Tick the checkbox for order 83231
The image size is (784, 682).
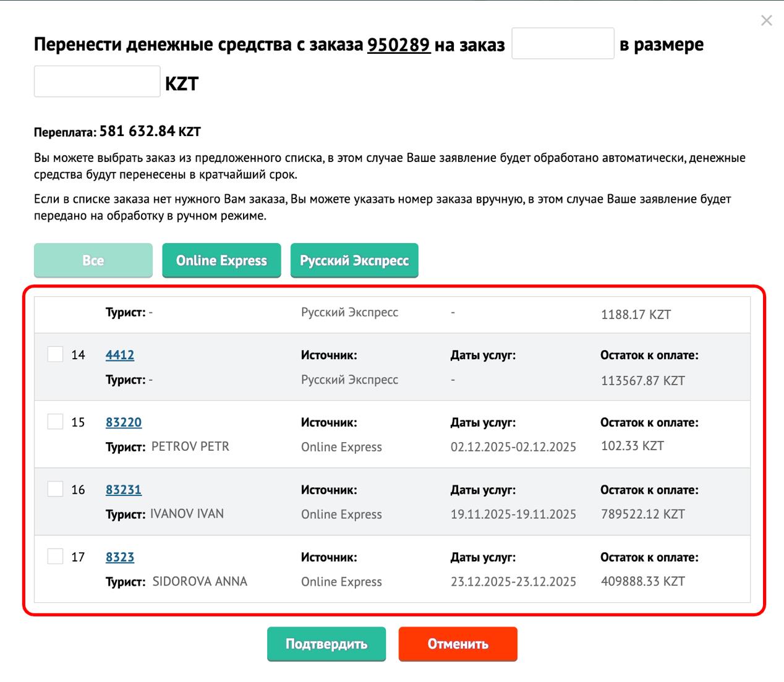pyautogui.click(x=56, y=489)
